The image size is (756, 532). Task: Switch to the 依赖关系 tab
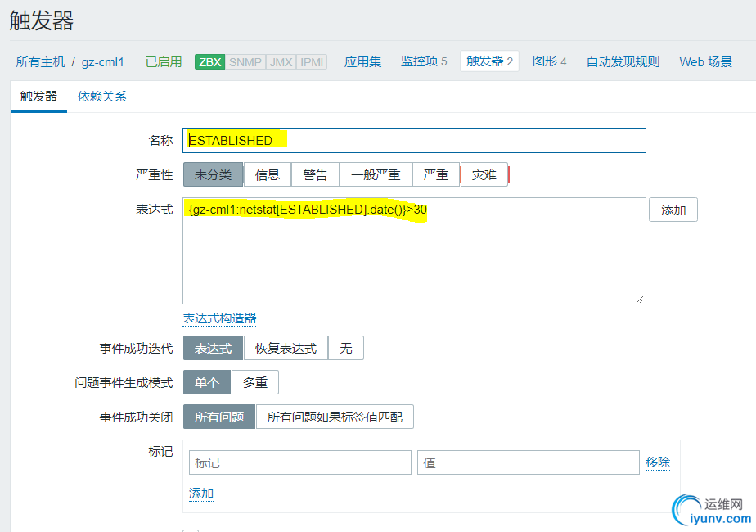101,97
